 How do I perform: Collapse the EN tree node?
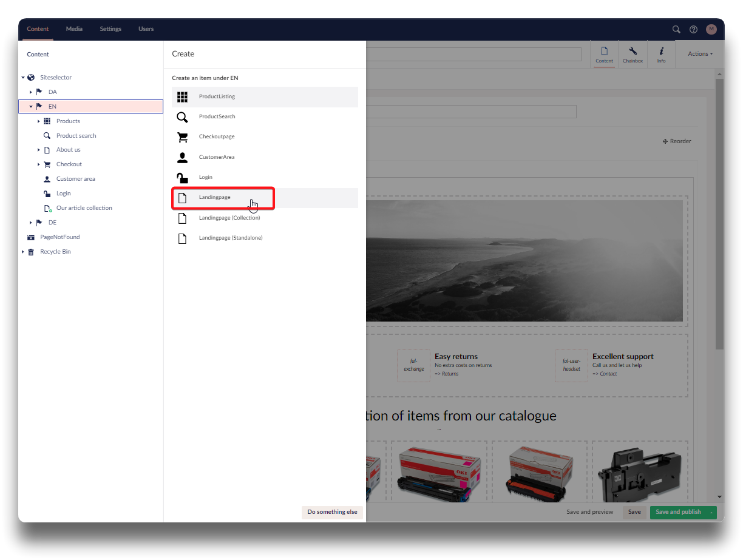click(x=31, y=107)
